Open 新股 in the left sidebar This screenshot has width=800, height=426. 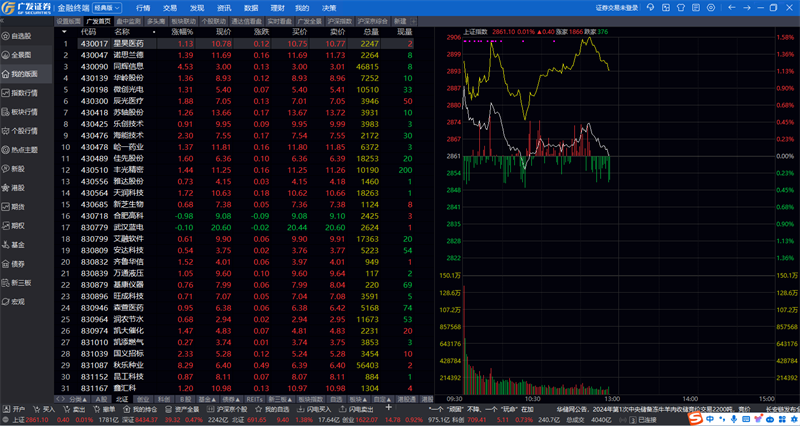(14, 169)
